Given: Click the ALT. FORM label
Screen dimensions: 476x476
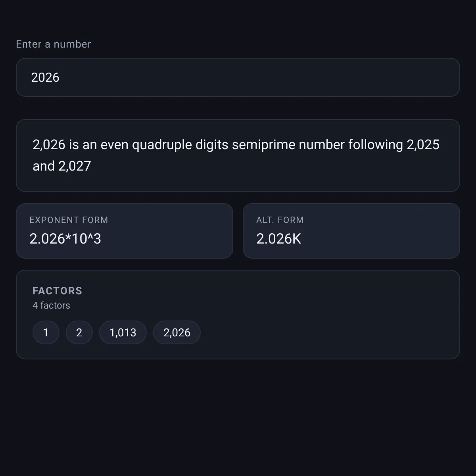Looking at the screenshot, I should [x=280, y=220].
